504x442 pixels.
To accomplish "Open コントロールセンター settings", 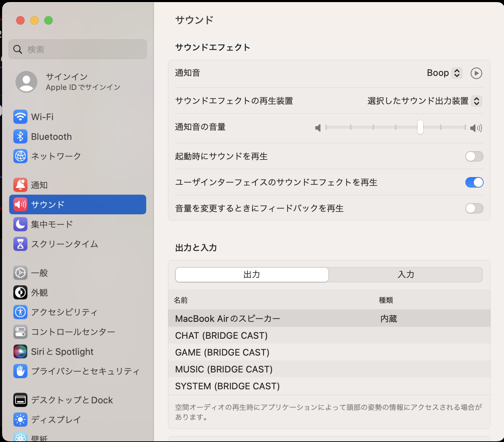I will (x=73, y=332).
